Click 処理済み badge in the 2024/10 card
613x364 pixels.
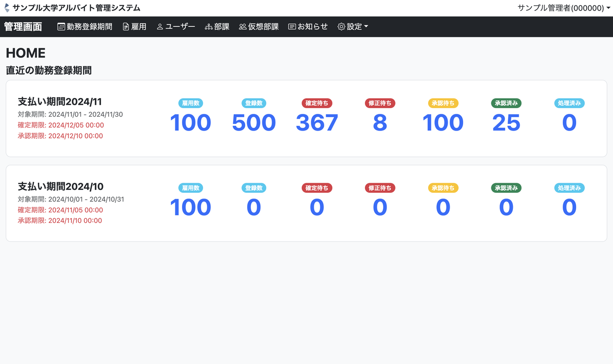coord(569,188)
